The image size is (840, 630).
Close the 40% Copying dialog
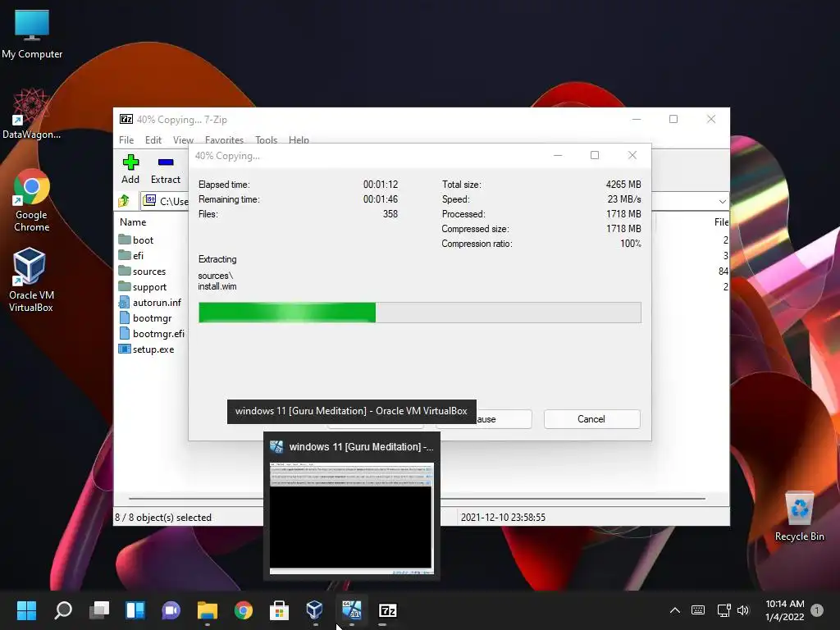[x=632, y=155]
